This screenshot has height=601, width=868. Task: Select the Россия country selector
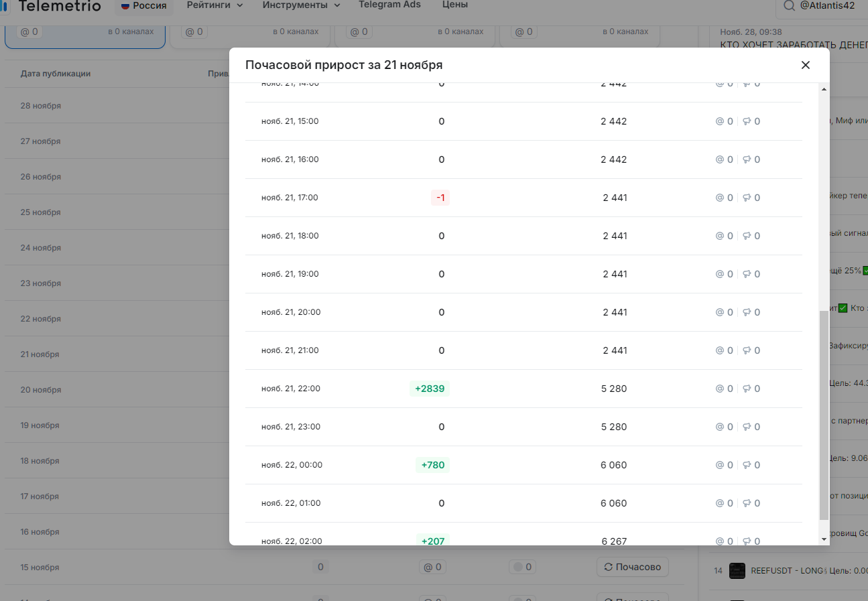point(144,5)
